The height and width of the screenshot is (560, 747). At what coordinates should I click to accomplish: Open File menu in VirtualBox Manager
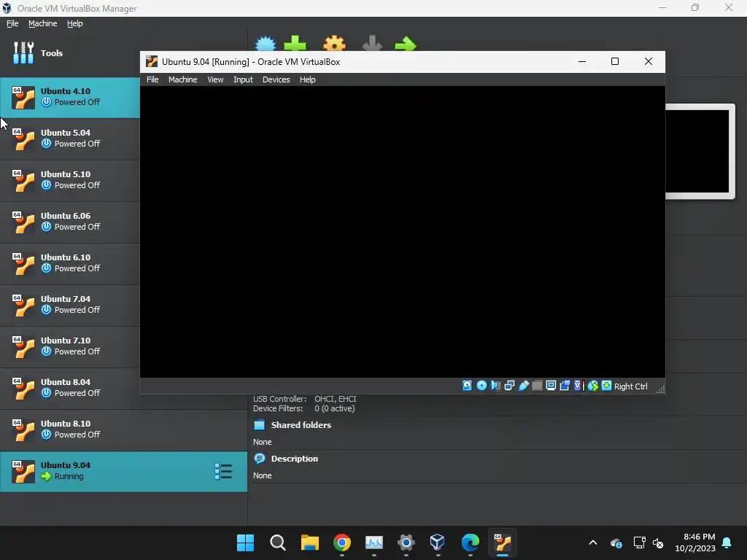pos(12,23)
